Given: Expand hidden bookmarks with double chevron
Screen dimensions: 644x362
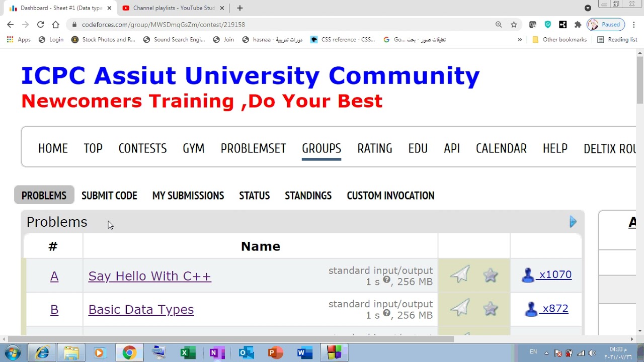Looking at the screenshot, I should pyautogui.click(x=520, y=40).
